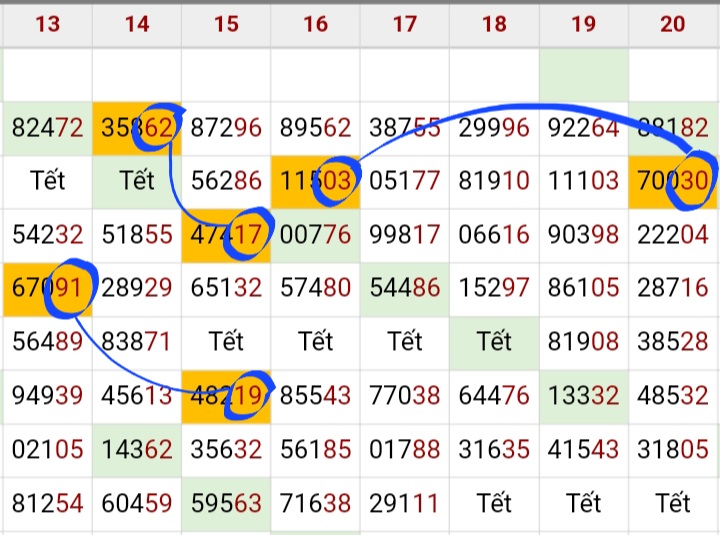Click the green cell 13332

(x=584, y=396)
